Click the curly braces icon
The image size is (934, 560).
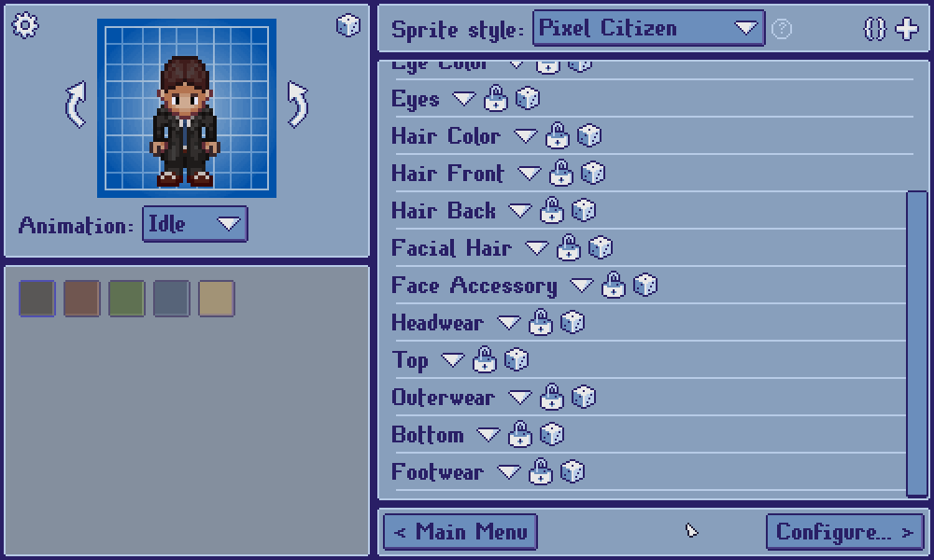click(874, 29)
